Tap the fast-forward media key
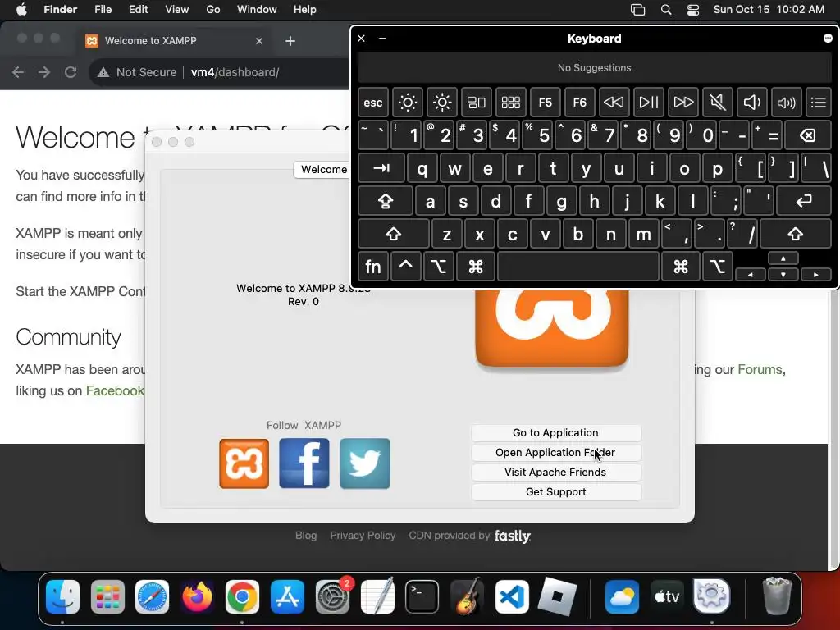This screenshot has width=840, height=630. tap(683, 103)
